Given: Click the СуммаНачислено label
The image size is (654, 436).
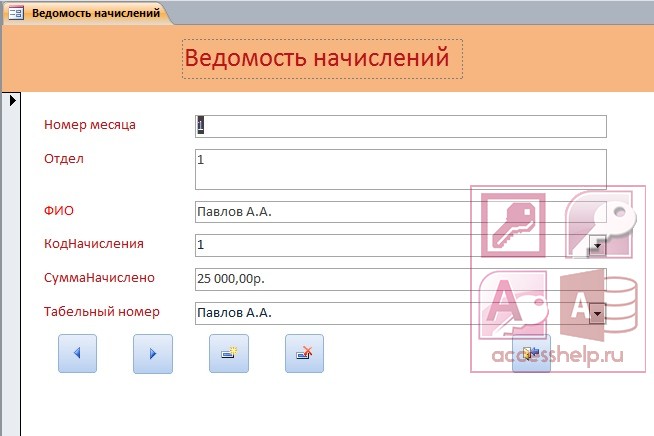Looking at the screenshot, I should coord(99,277).
